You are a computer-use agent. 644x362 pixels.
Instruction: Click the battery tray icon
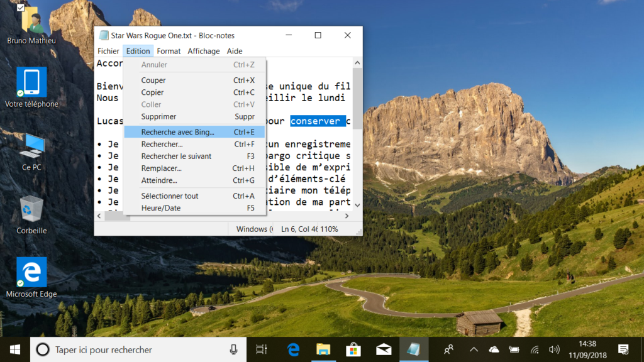pos(514,349)
